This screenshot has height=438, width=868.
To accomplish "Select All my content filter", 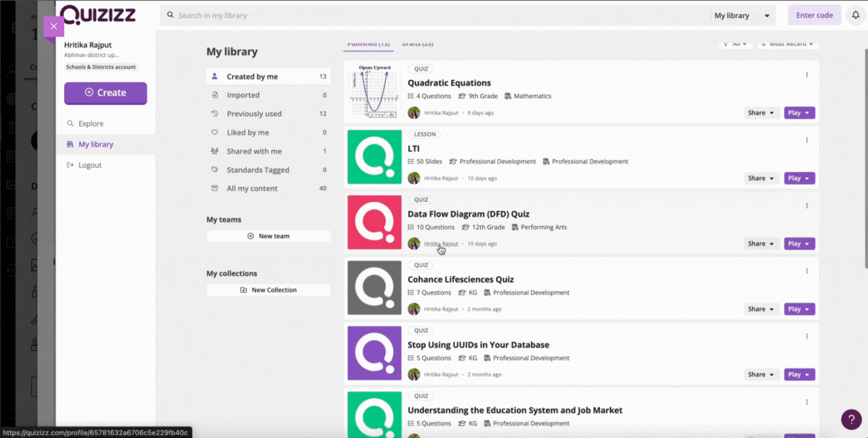I will [268, 189].
